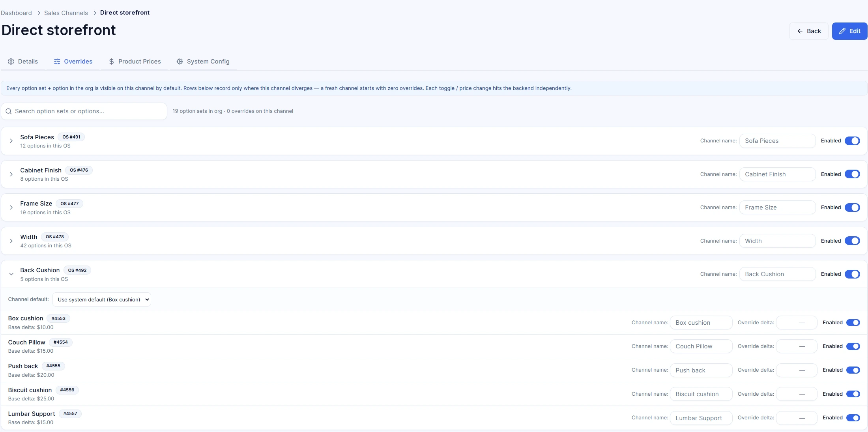This screenshot has height=432, width=868.
Task: Collapse the Back Cushion option set
Action: coord(11,274)
